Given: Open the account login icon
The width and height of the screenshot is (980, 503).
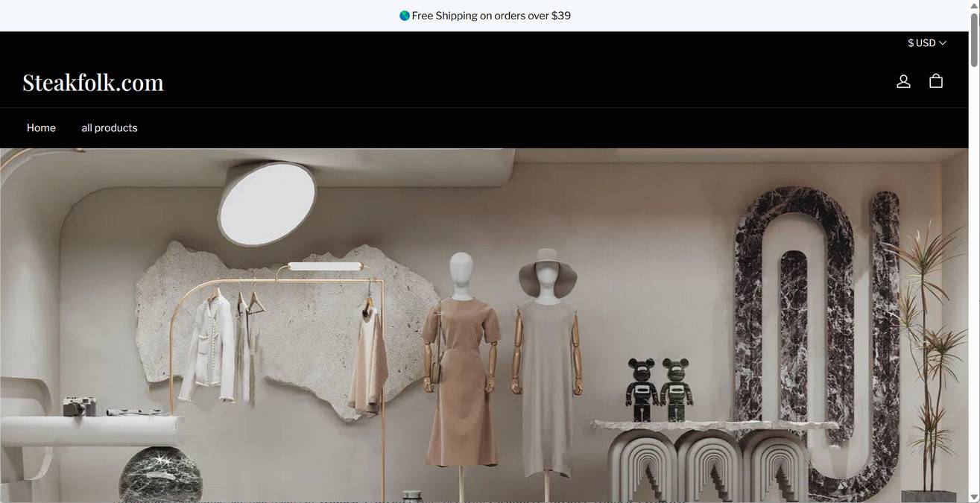Looking at the screenshot, I should click(903, 81).
